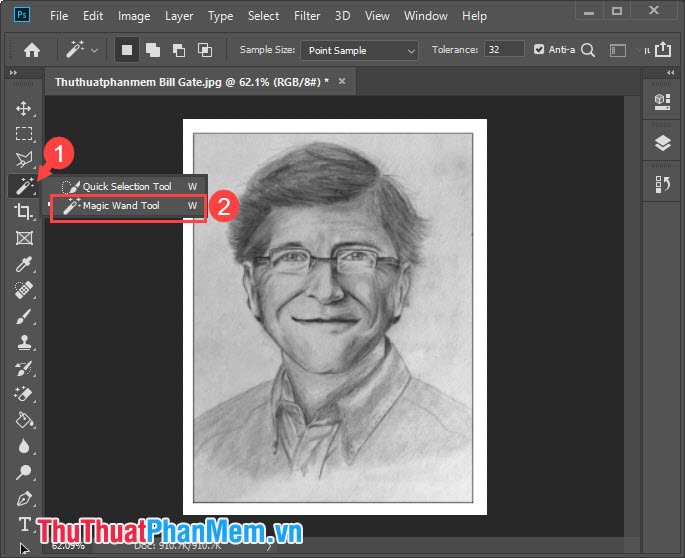Toggle the Anti-alias checkbox
This screenshot has height=558, width=685.
[x=539, y=49]
